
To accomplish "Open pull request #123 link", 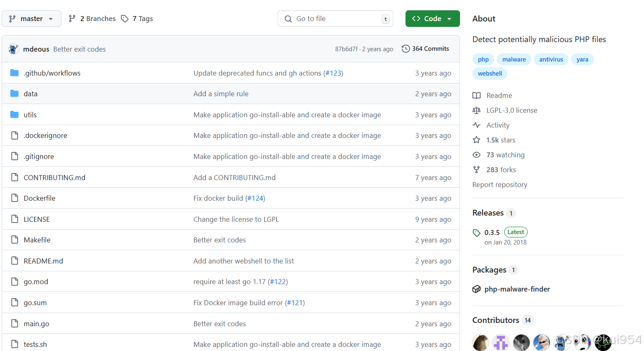I will [x=333, y=73].
